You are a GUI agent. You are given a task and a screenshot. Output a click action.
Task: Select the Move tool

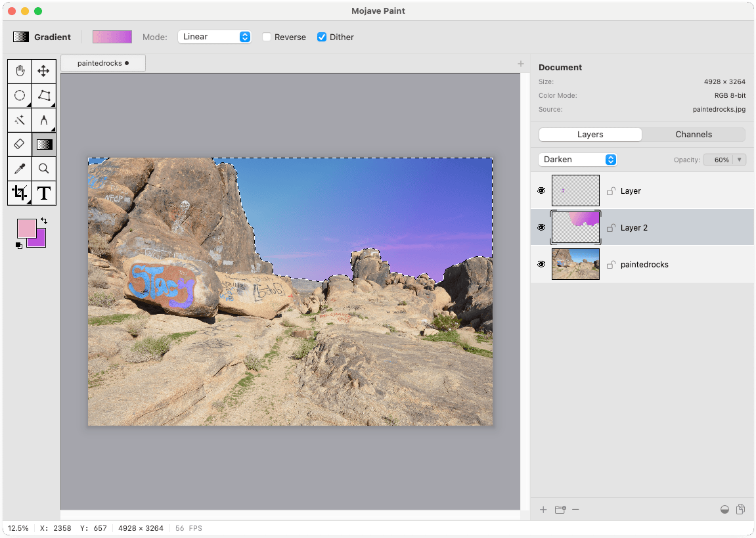44,71
